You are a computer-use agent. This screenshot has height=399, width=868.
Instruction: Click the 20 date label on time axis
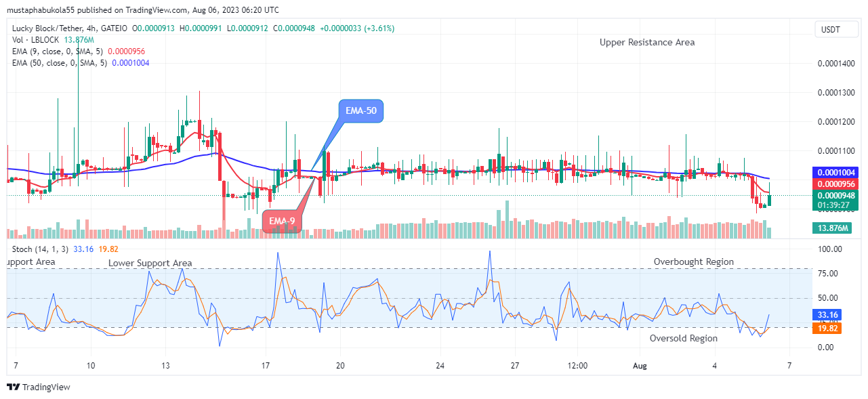(340, 366)
